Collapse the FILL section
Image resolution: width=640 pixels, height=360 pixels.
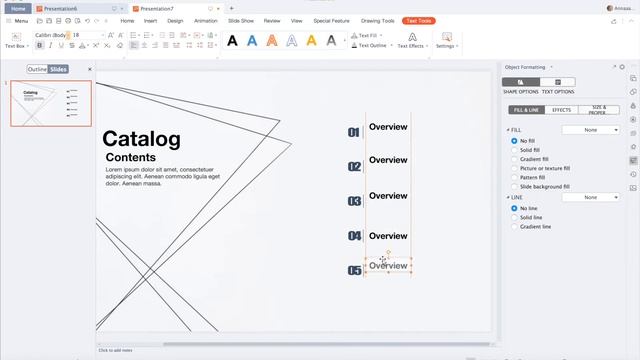tap(508, 130)
